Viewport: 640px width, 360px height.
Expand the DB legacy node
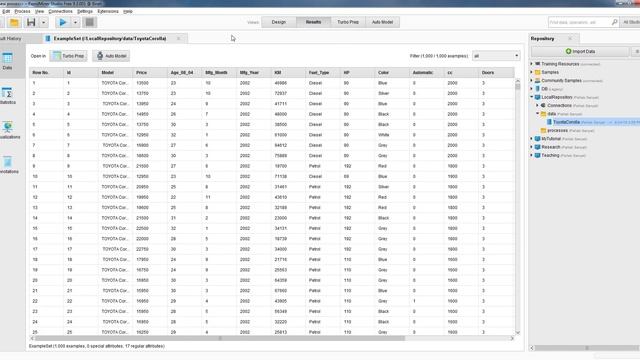[x=532, y=89]
